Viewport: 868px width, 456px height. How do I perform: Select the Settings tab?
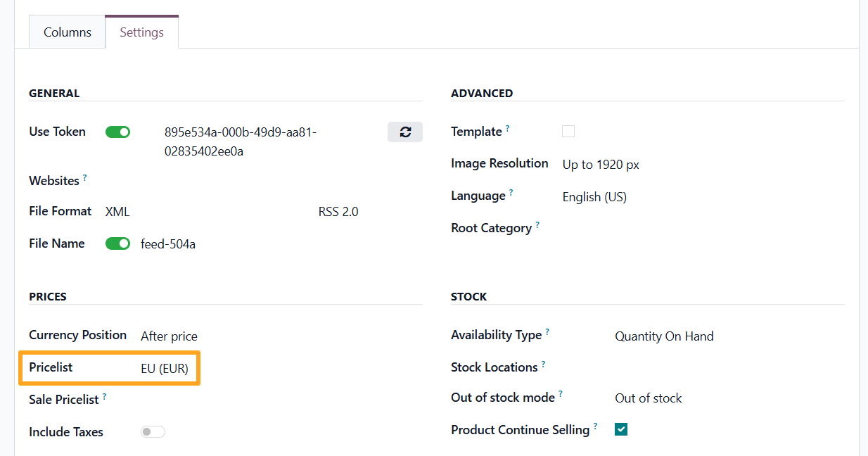point(141,32)
